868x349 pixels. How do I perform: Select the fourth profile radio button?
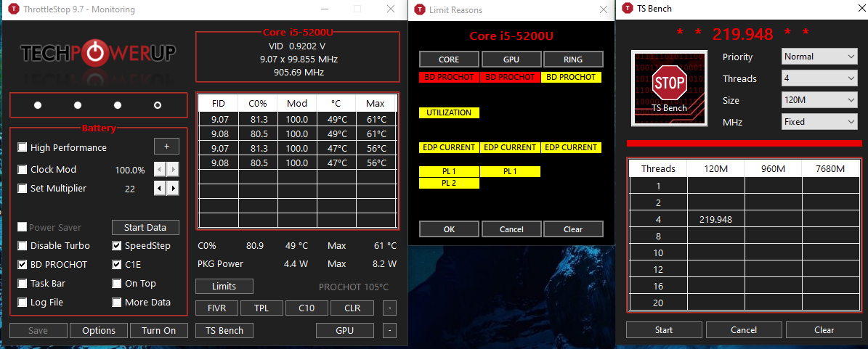coord(157,105)
